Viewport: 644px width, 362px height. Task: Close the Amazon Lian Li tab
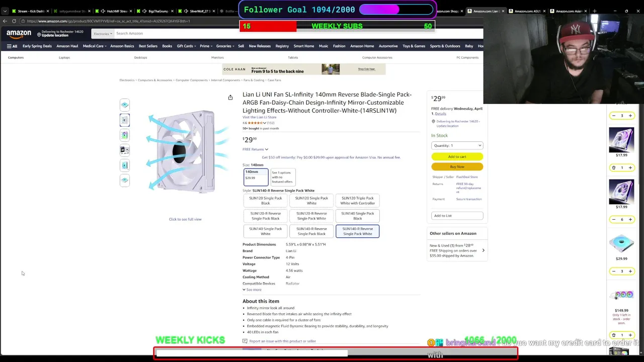tap(503, 11)
